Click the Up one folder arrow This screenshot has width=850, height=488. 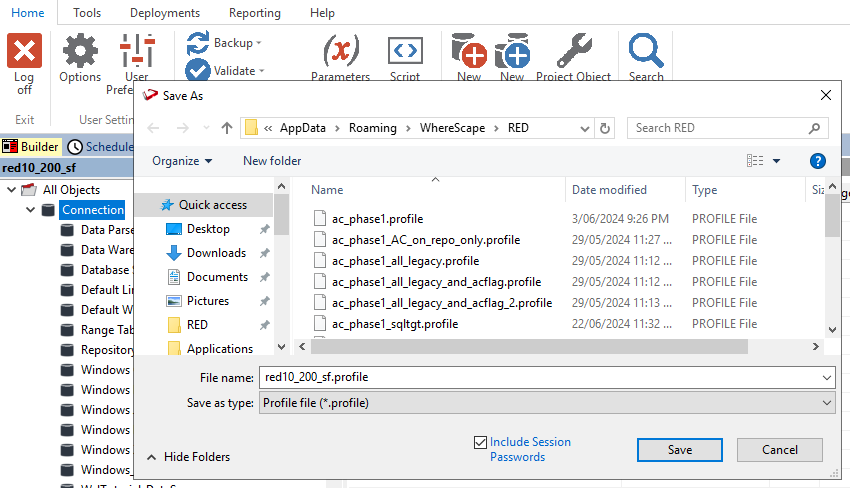pos(227,128)
